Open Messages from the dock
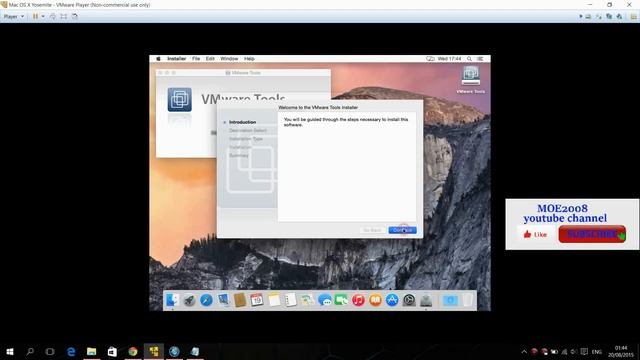This screenshot has width=640, height=360. click(x=324, y=300)
